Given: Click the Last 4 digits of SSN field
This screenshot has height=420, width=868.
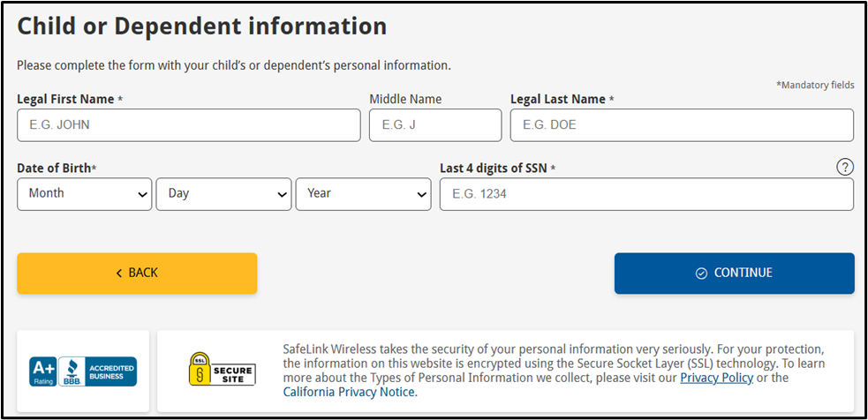Looking at the screenshot, I should (x=646, y=194).
